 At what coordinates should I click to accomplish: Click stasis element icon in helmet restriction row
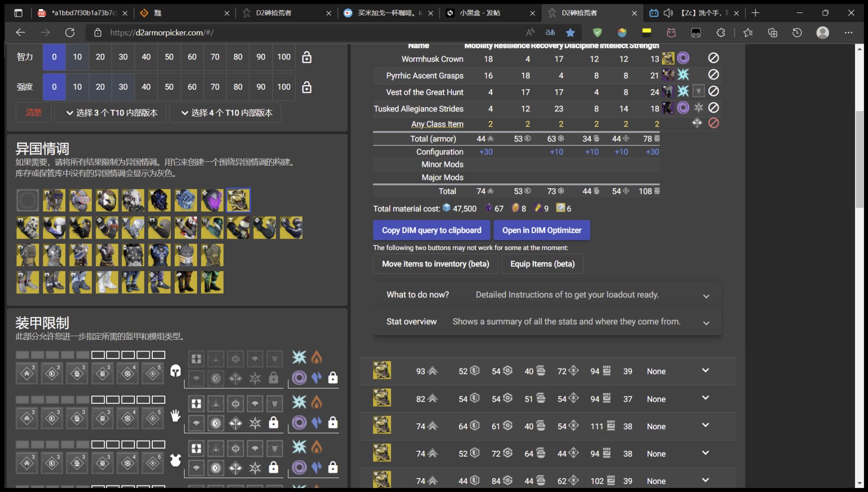click(x=299, y=357)
